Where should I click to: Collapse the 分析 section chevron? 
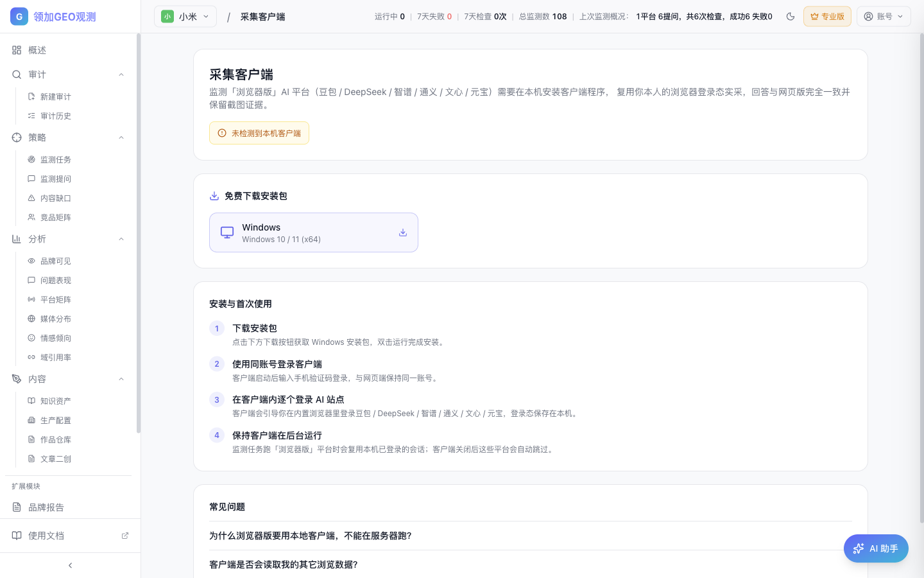pyautogui.click(x=121, y=239)
